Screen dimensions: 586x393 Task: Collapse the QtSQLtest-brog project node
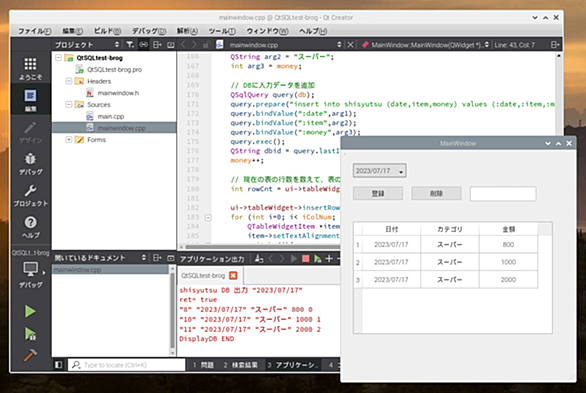point(58,58)
